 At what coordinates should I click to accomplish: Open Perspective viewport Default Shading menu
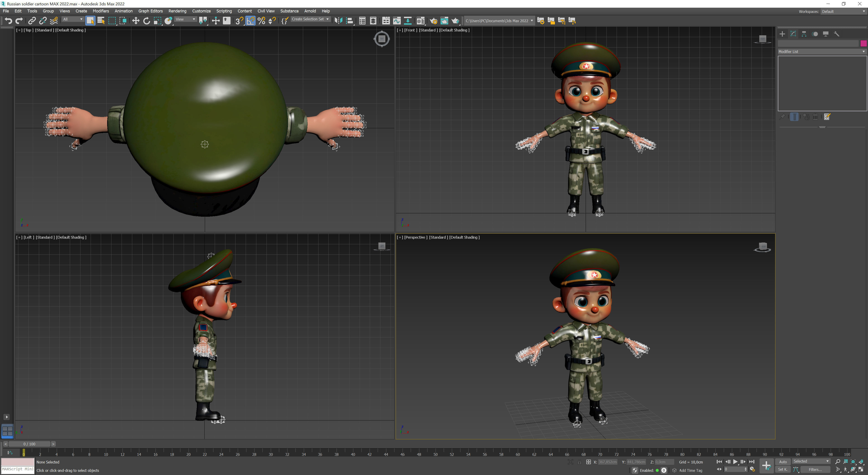coord(464,237)
